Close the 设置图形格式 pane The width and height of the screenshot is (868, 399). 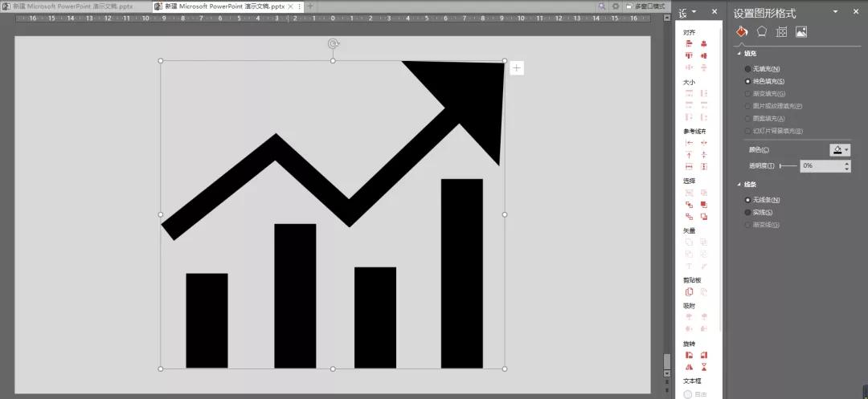856,12
